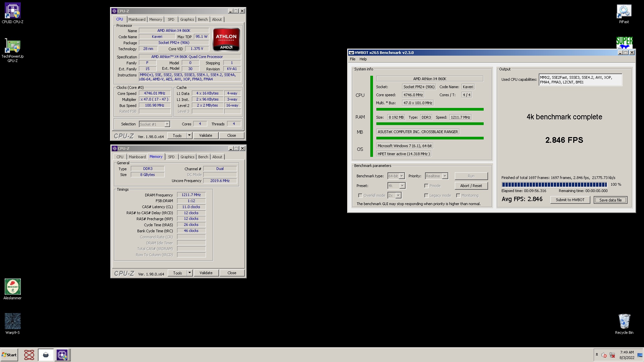Open the Warp9-S desktop icon

12,323
